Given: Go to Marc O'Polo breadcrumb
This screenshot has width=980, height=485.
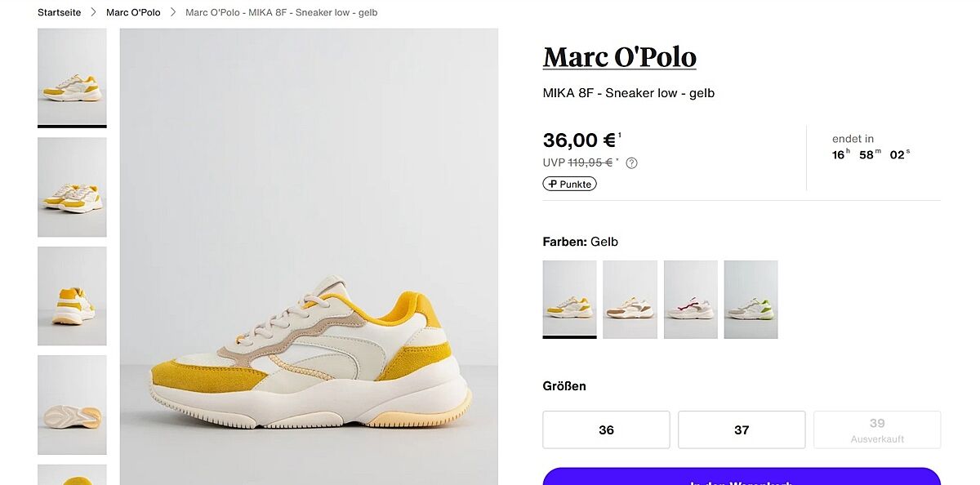Looking at the screenshot, I should (133, 12).
